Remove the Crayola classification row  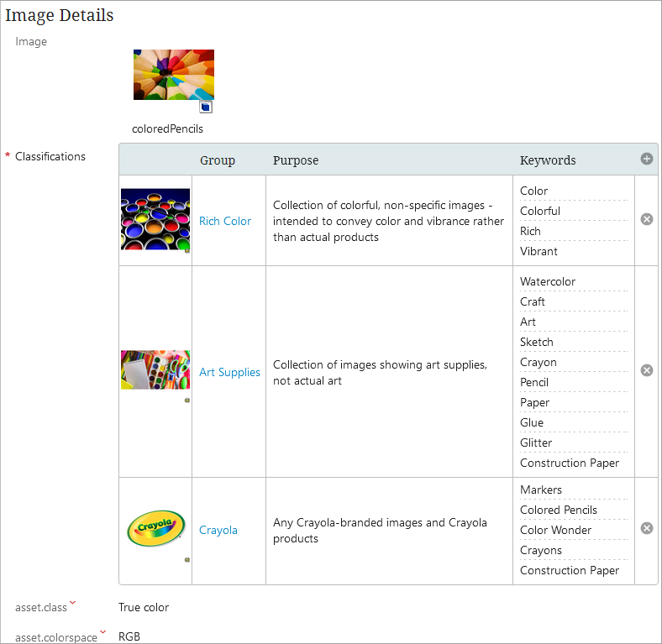pos(646,528)
